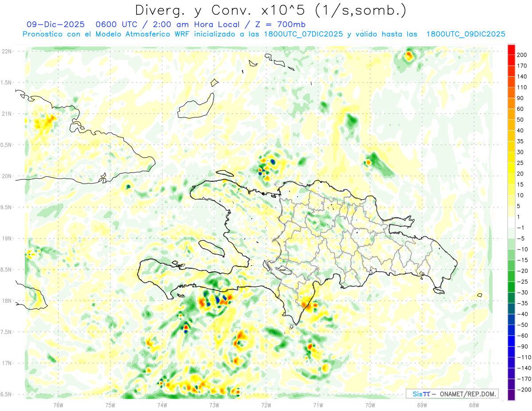The width and height of the screenshot is (532, 411).
Task: Click the '200' value on the color scale
Action: point(522,55)
